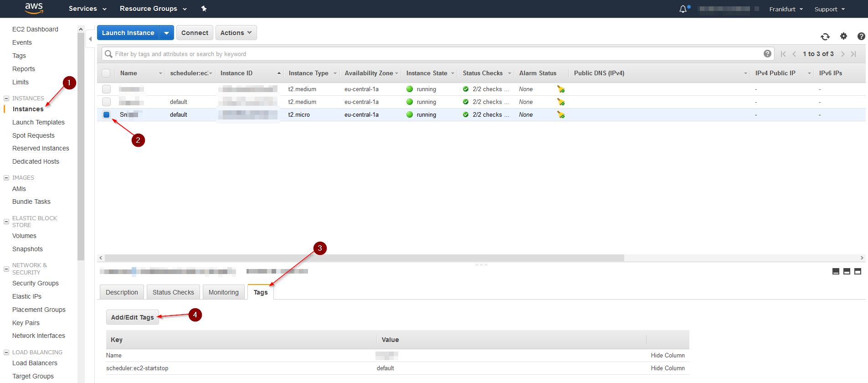Open the Resource Groups menu
Screen dimensions: 868x383
(153, 9)
